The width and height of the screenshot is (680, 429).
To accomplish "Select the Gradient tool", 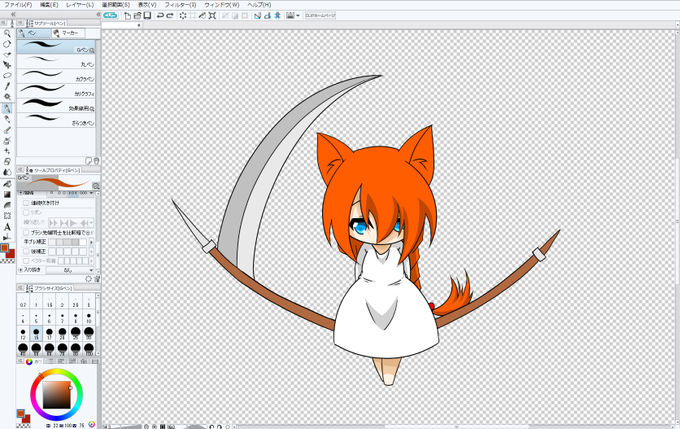I will (x=7, y=194).
